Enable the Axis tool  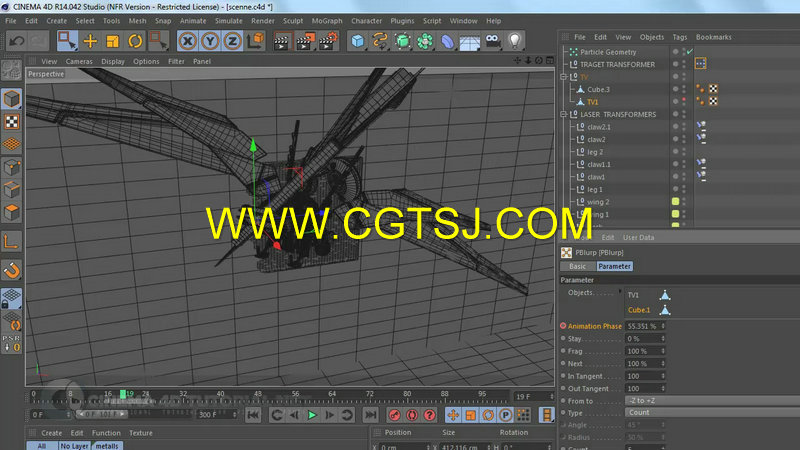pyautogui.click(x=11, y=241)
